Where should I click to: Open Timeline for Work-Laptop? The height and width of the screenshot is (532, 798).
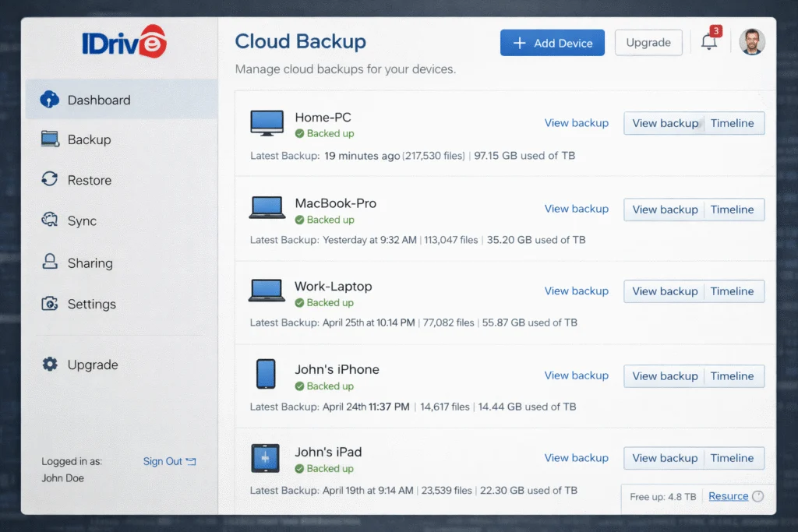(733, 291)
